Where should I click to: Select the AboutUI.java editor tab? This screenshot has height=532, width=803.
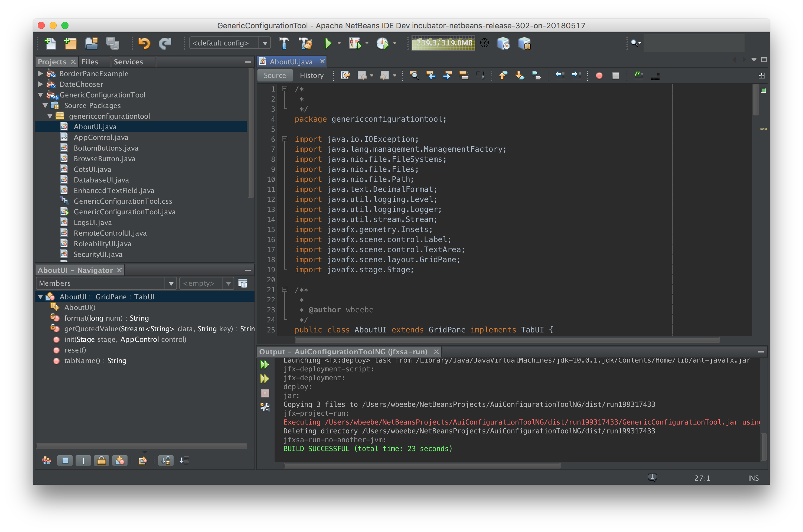click(291, 62)
